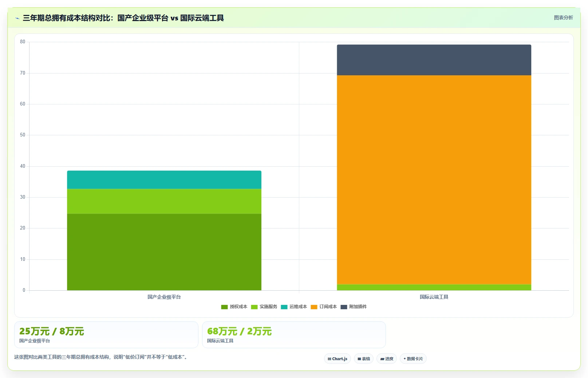Click the chart icon beside the title
Screen dimensions: 588x378
coord(17,18)
